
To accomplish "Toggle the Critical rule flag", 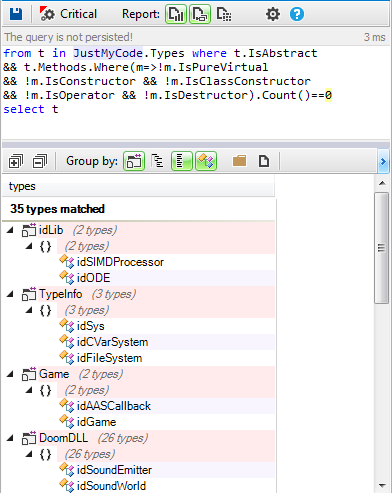I will coord(68,14).
